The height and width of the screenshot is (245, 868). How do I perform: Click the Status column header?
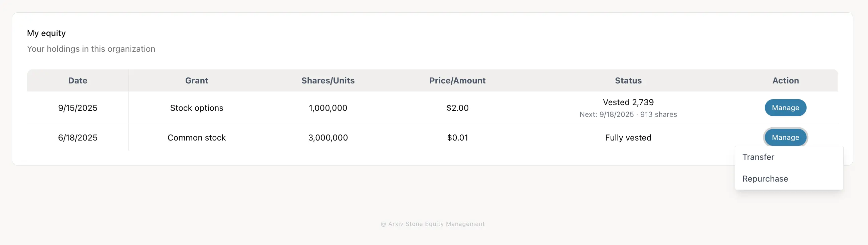(x=628, y=80)
